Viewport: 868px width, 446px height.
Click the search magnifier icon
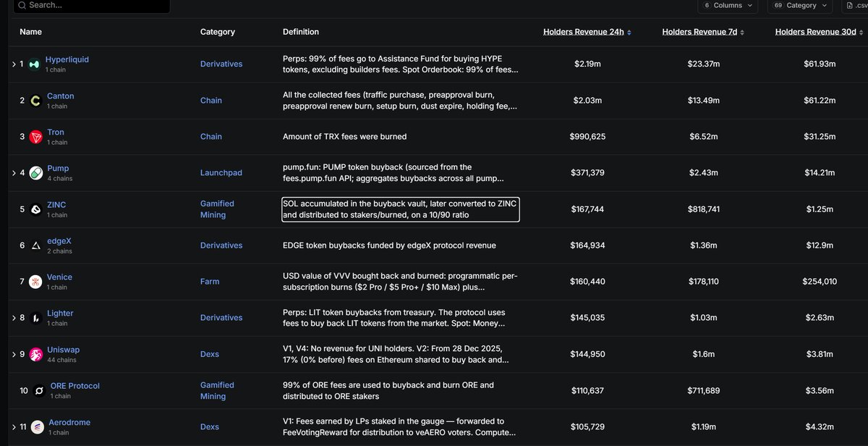(x=21, y=5)
